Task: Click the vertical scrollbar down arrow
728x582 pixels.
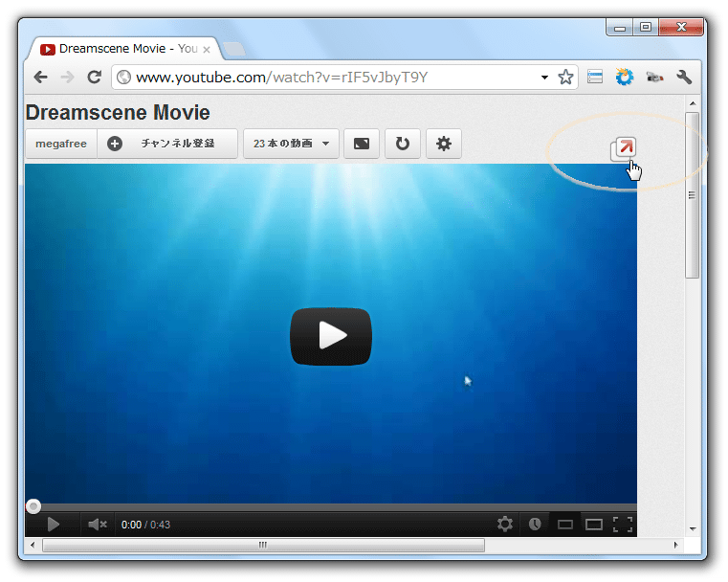Action: click(693, 529)
